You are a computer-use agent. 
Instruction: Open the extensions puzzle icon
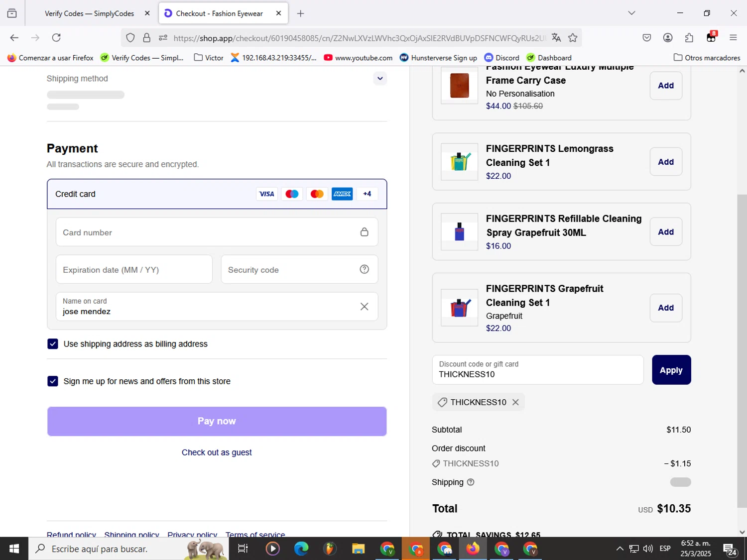click(689, 38)
